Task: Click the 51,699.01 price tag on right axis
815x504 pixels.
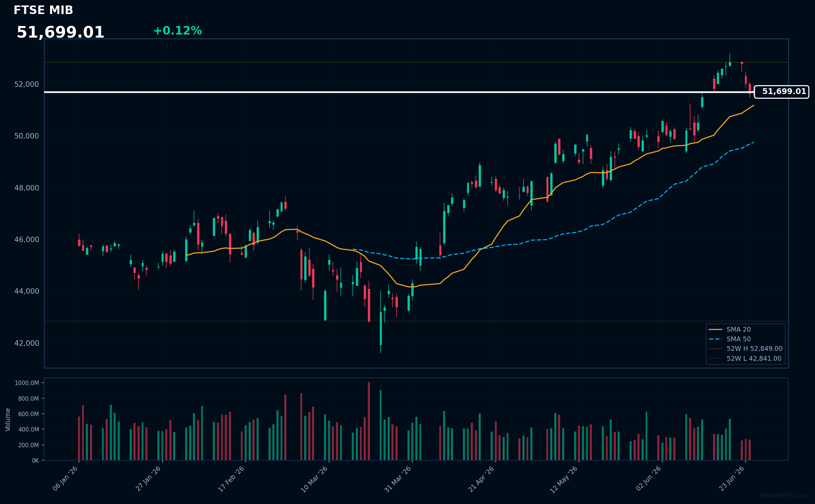Action: click(781, 92)
